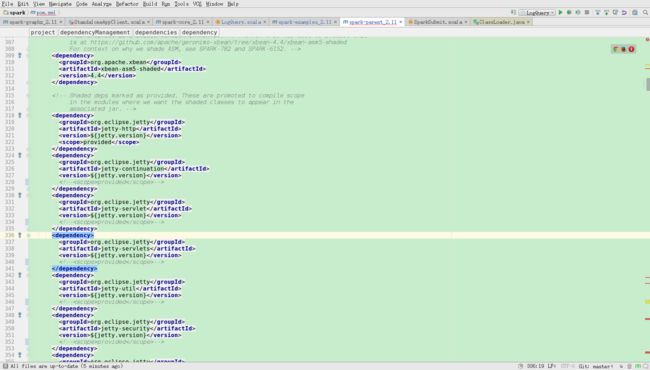Click the gutter arrow icon on line 354
This screenshot has width=650, height=370.
click(19, 355)
